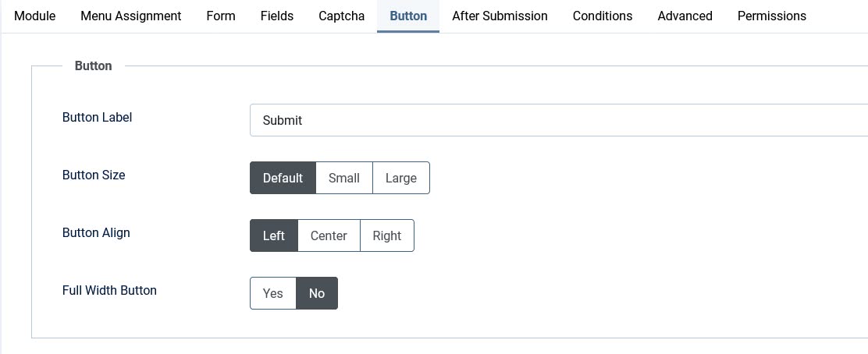Image resolution: width=868 pixels, height=354 pixels.
Task: Go to the Form tab
Action: pos(221,16)
